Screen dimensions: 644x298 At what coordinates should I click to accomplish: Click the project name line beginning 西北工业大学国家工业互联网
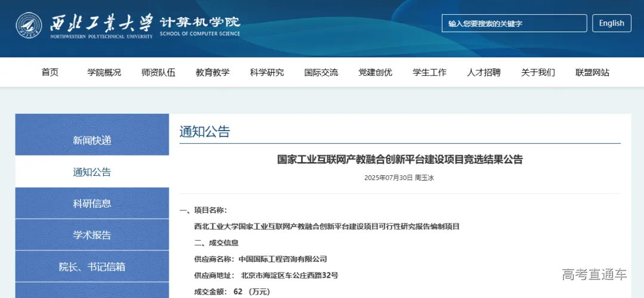tap(327, 226)
